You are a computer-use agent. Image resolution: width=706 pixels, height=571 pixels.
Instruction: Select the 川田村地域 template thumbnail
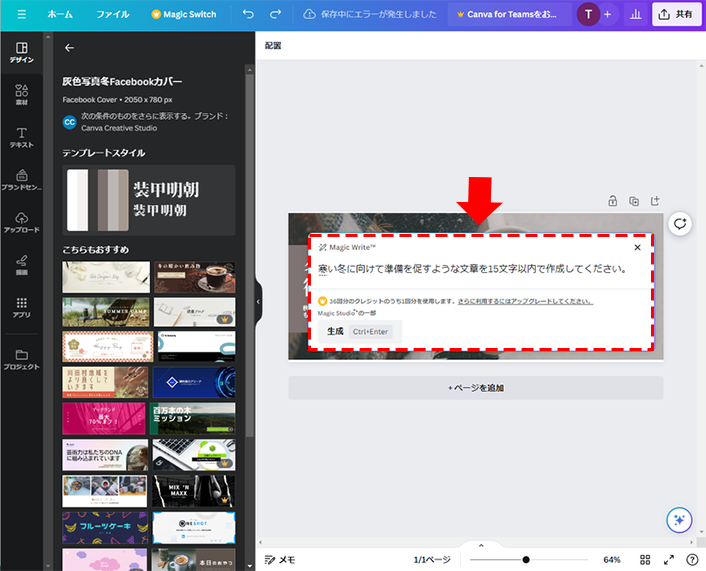105,382
